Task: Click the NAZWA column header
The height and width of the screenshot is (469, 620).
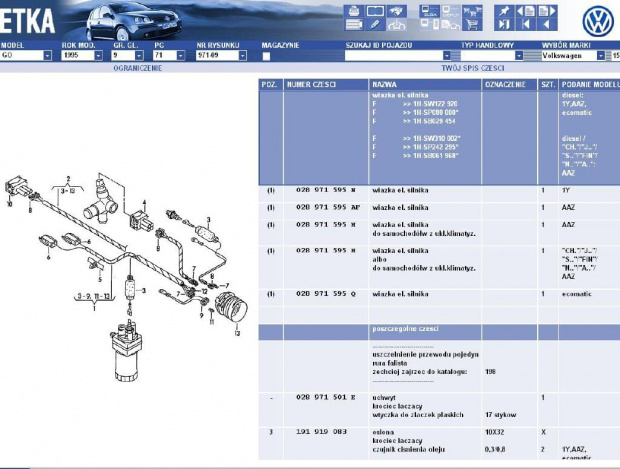Action: 425,85
